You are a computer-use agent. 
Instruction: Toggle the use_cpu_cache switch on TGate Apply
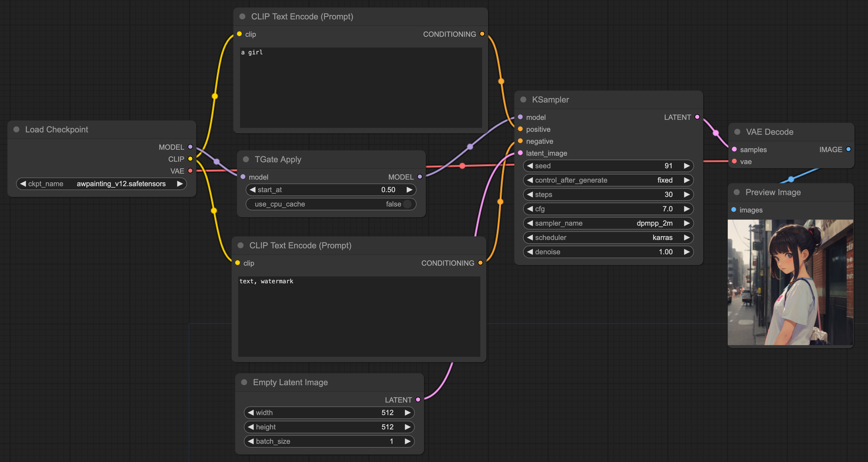click(407, 204)
